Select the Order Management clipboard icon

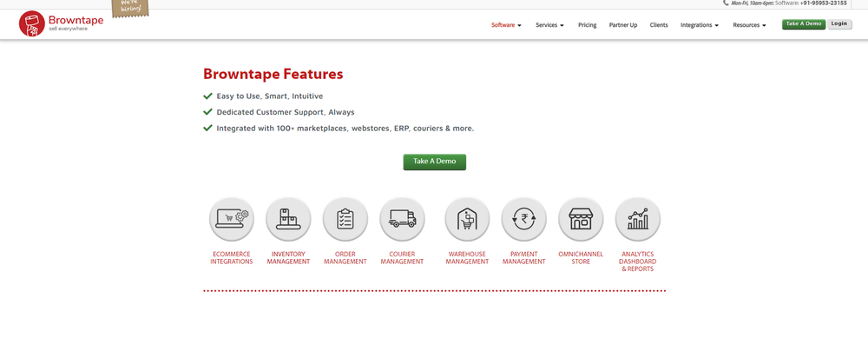[345, 220]
